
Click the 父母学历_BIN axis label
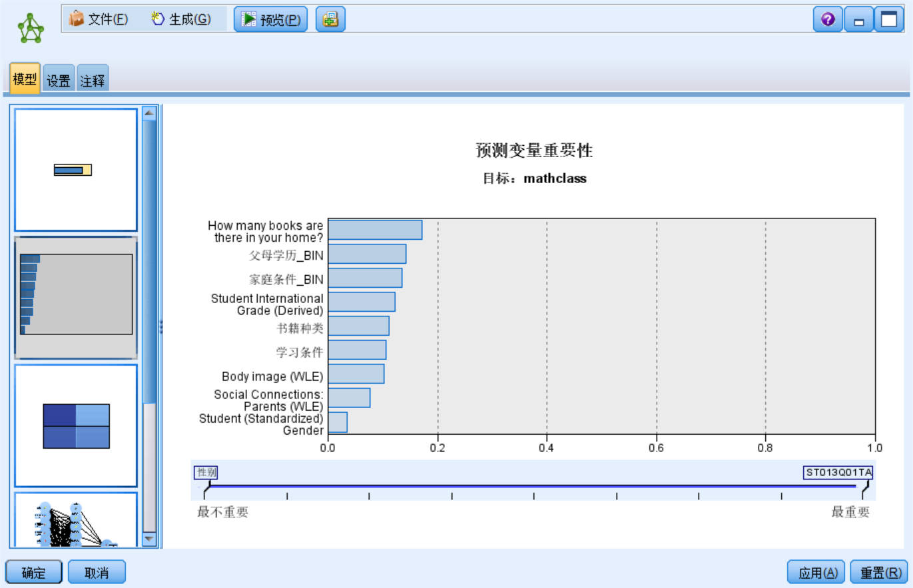coord(286,256)
